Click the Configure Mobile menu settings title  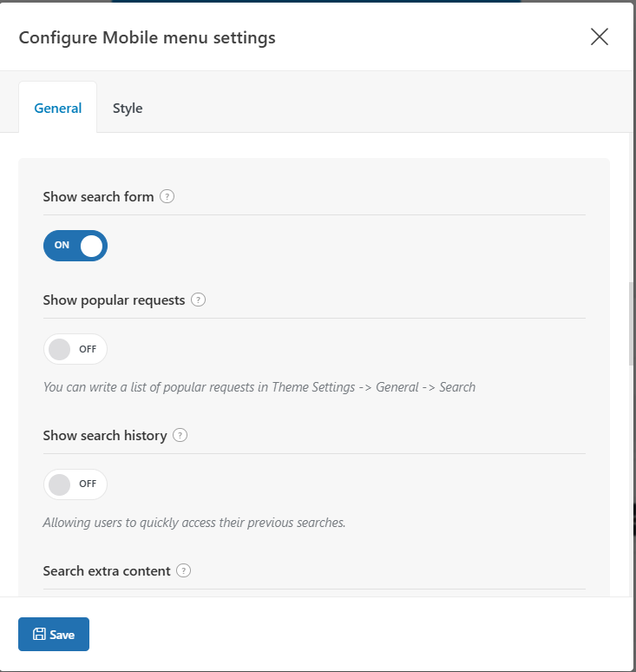(147, 37)
